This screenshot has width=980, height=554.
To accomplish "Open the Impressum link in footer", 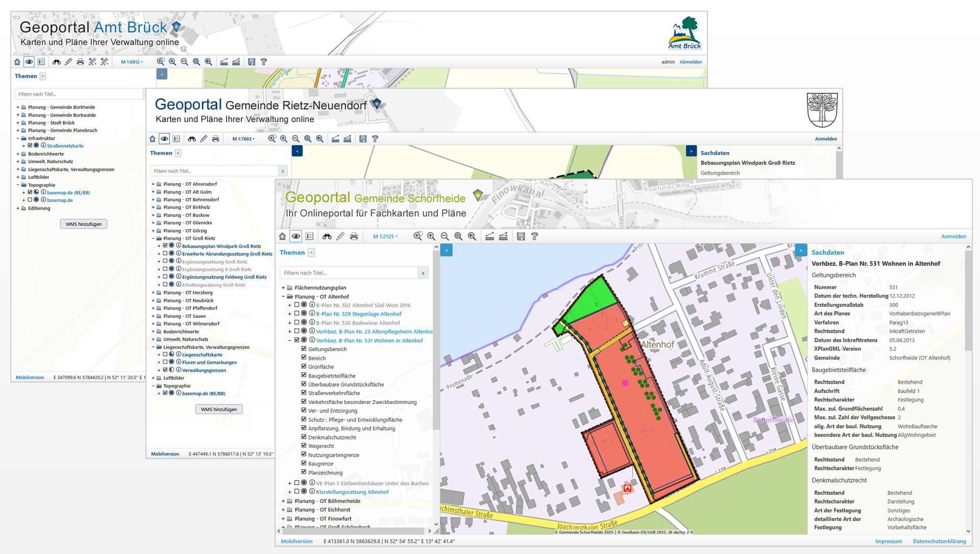I will click(x=888, y=541).
